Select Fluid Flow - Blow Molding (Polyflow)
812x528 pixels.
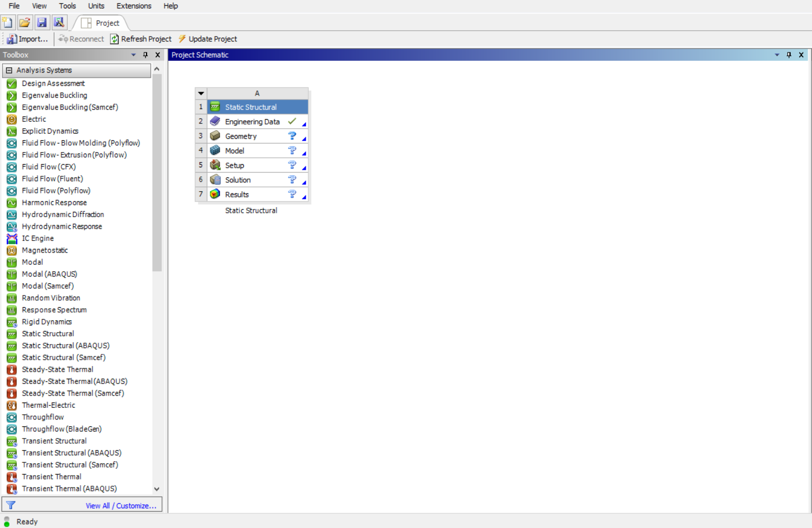coord(81,143)
